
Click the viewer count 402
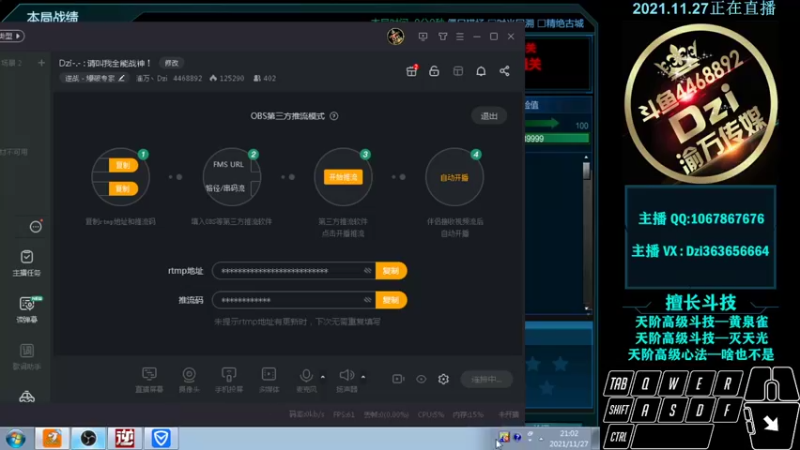tap(265, 78)
